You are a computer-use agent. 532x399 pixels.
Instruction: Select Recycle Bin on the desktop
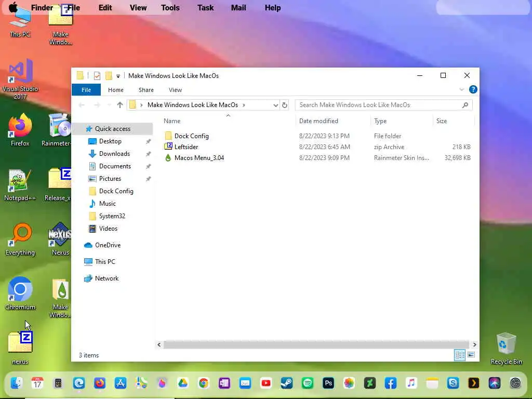506,348
